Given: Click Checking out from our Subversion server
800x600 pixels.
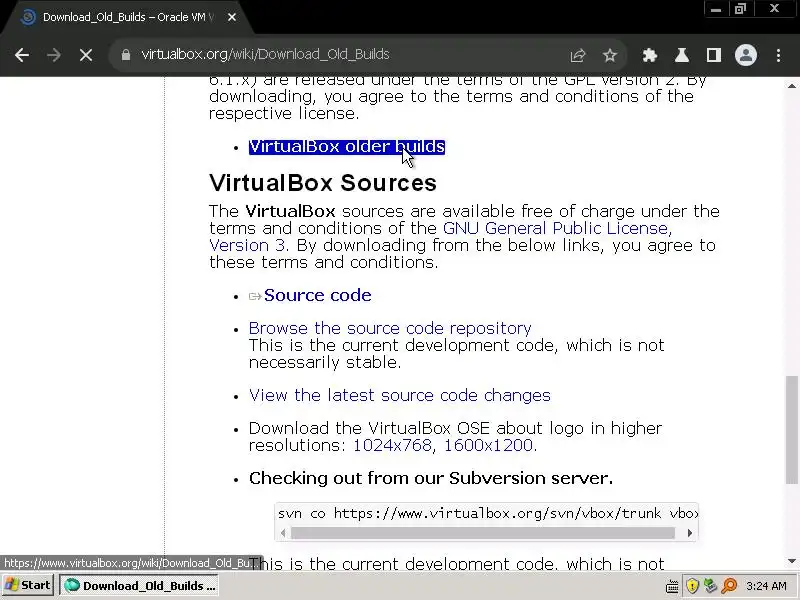Looking at the screenshot, I should tap(431, 478).
